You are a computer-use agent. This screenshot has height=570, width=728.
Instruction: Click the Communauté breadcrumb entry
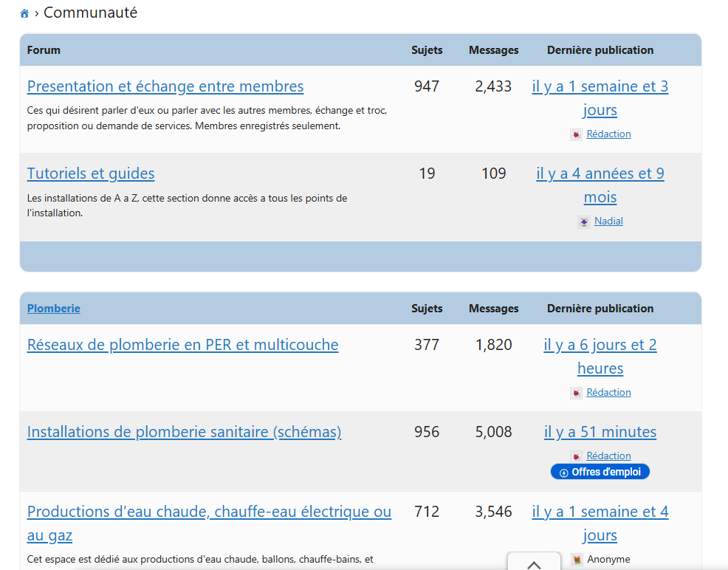pos(90,13)
